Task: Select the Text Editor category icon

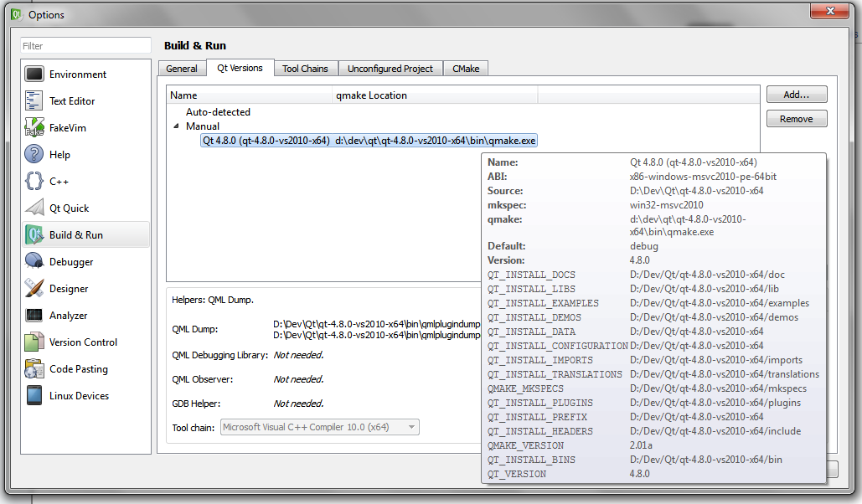Action: (x=34, y=101)
